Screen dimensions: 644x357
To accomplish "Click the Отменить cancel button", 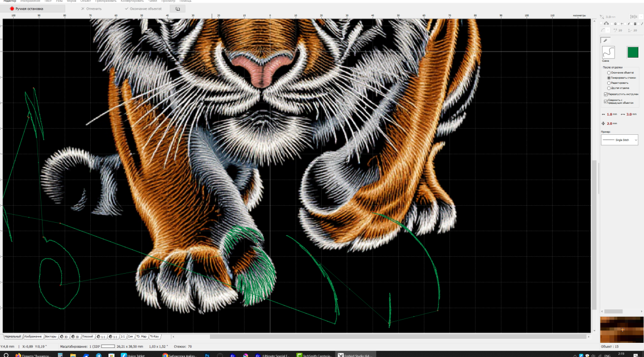I will (91, 8).
